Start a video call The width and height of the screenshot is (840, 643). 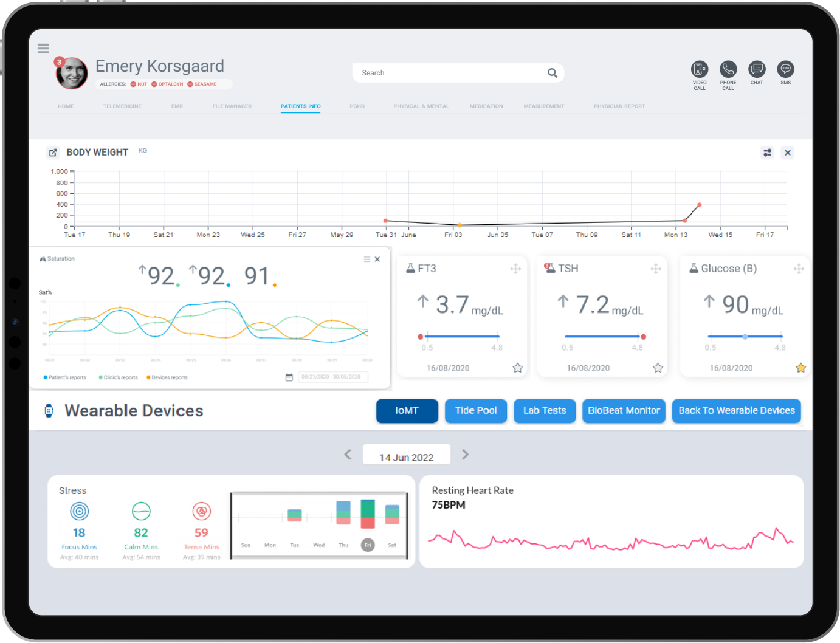[700, 69]
